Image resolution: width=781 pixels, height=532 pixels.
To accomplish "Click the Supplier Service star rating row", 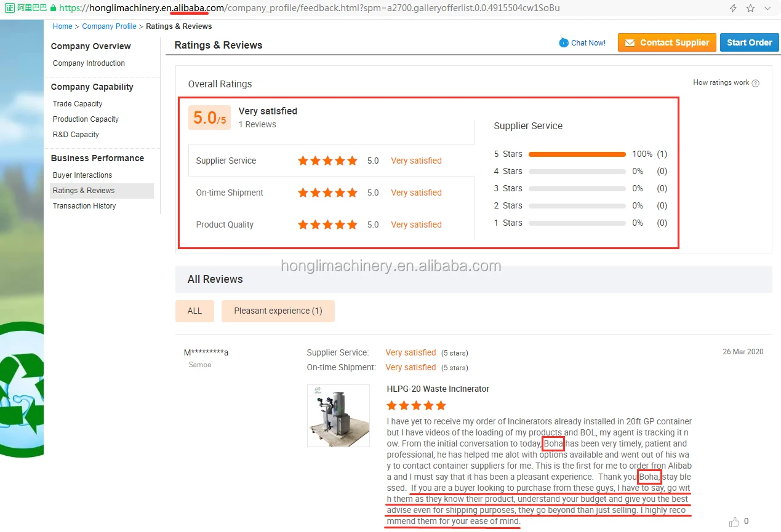I will (x=327, y=161).
